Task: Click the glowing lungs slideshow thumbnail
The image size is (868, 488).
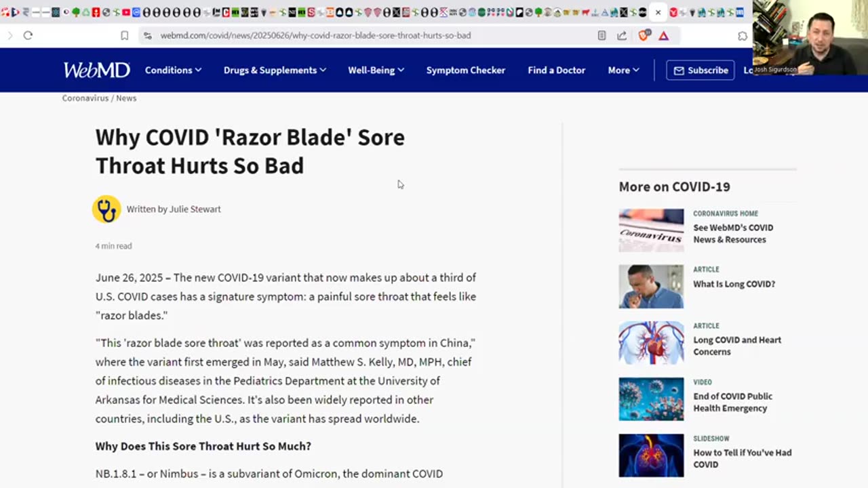Action: [651, 455]
